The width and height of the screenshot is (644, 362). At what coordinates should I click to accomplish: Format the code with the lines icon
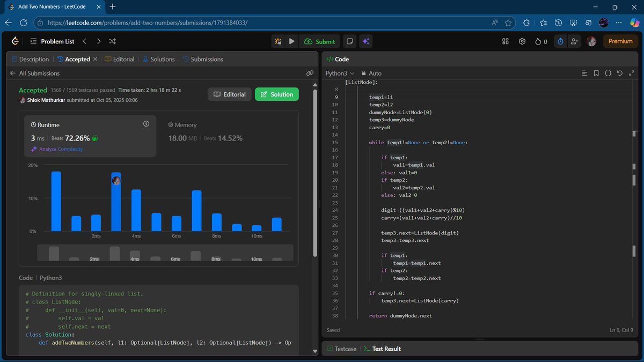pos(585,73)
